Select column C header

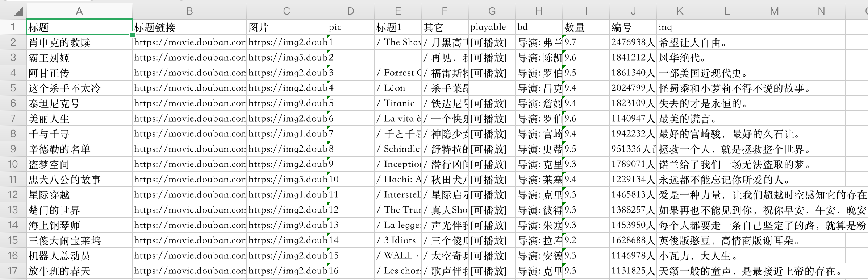[287, 11]
